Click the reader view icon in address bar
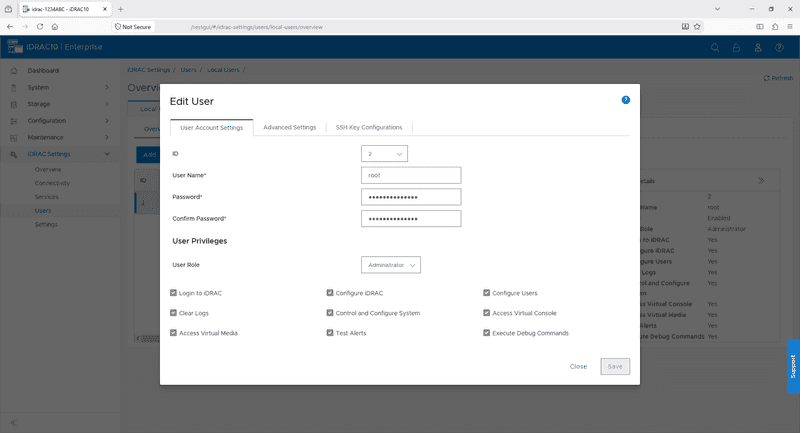The width and height of the screenshot is (800, 433). coord(685,27)
